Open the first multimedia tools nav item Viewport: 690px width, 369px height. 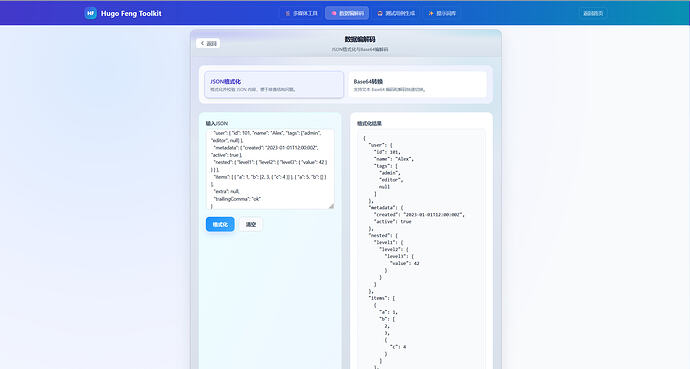(301, 14)
